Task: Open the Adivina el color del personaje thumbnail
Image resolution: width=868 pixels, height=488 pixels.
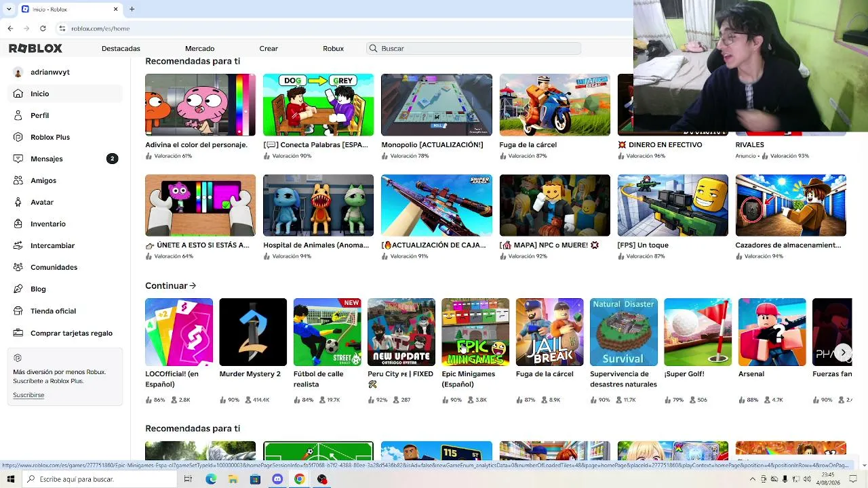Action: (x=200, y=105)
